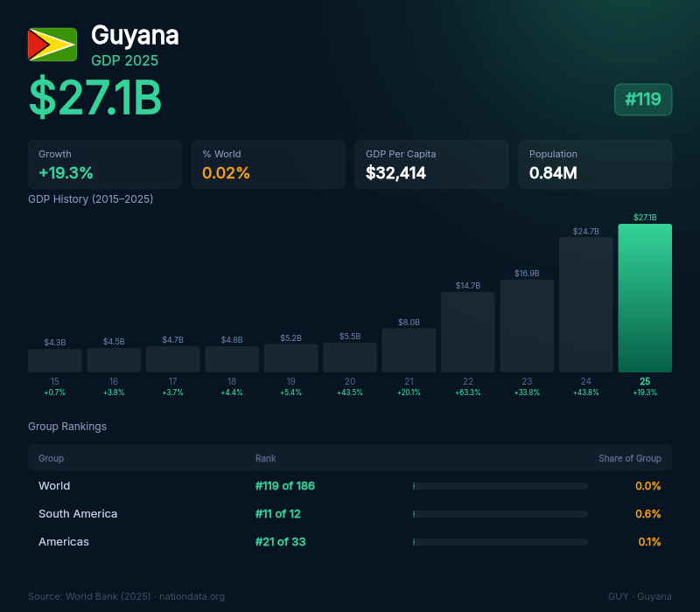Click the +33.8% growth label under 23

pos(527,393)
